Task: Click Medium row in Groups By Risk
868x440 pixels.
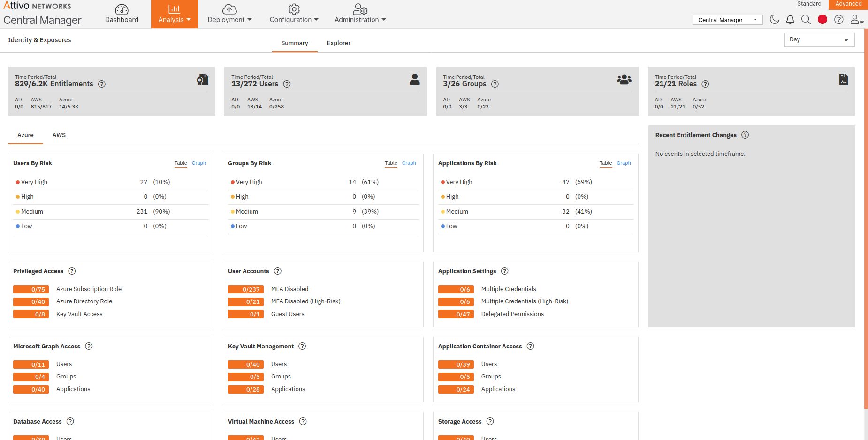Action: pos(323,212)
